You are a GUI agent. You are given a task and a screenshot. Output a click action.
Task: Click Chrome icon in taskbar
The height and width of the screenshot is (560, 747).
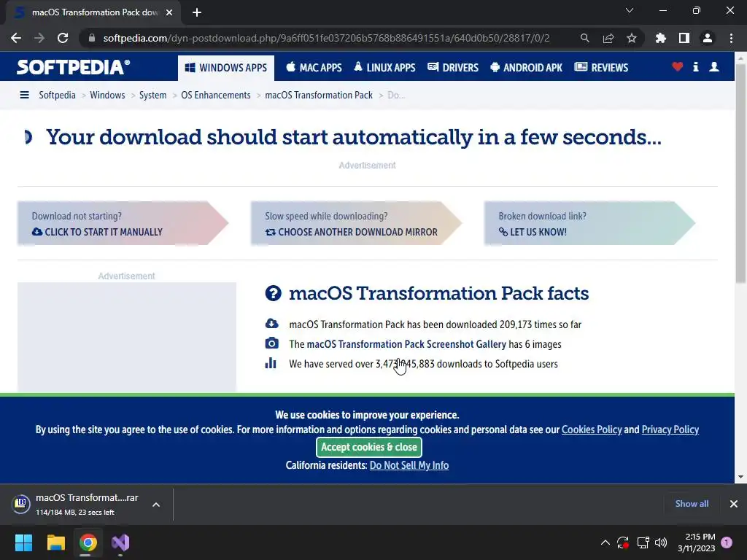coord(88,542)
